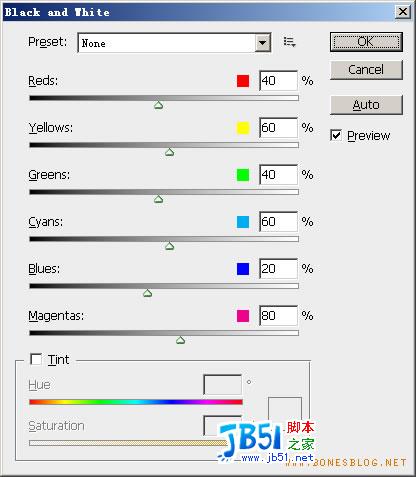Click the Reds slider handle

158,105
